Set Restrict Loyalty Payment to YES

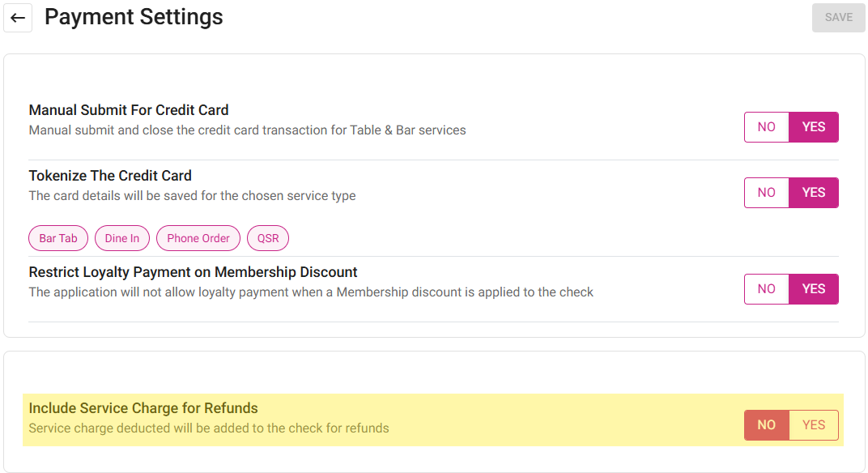click(x=813, y=289)
